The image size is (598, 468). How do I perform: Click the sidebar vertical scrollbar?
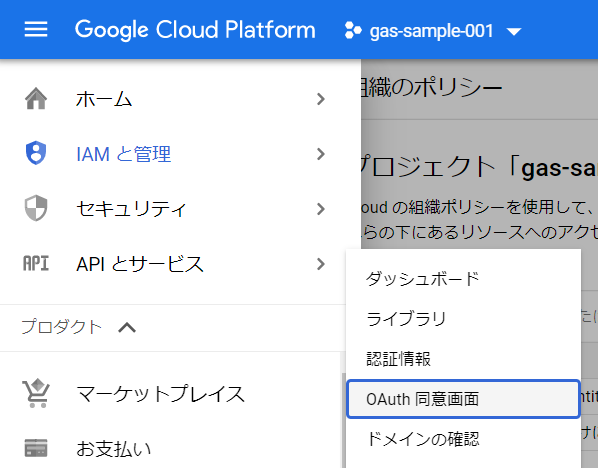click(x=343, y=420)
